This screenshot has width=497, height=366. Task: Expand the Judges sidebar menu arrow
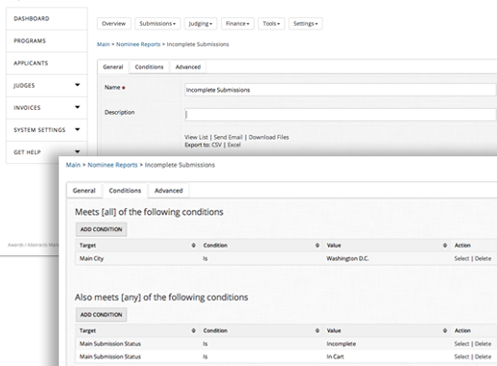pyautogui.click(x=77, y=85)
